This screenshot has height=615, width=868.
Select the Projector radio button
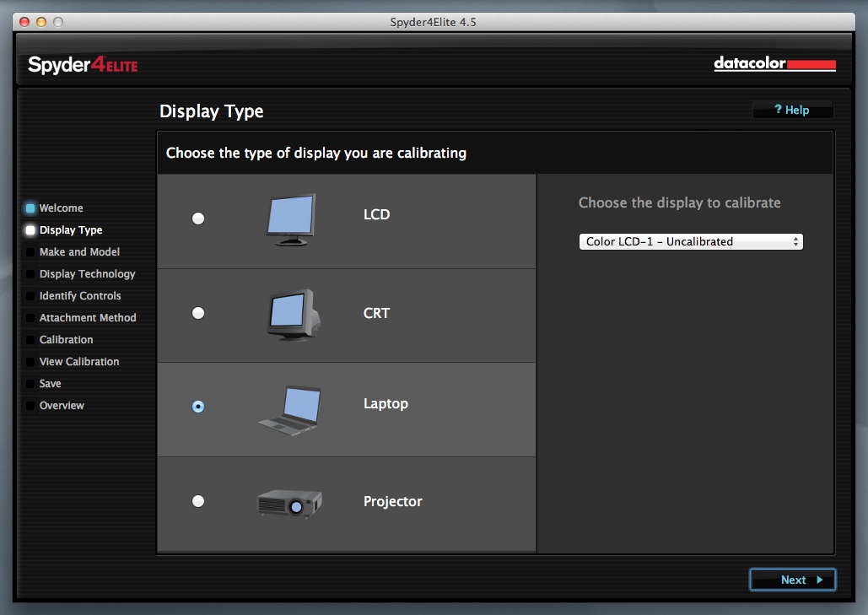(x=198, y=501)
